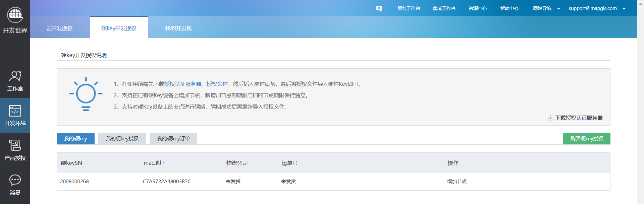The image size is (644, 204).
Task: Open 资源中心 from the top navigation
Action: [478, 8]
